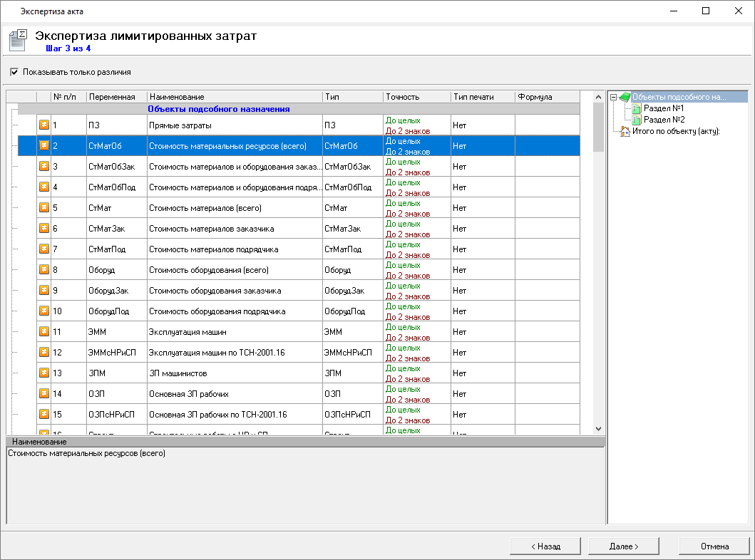Click the Отмена button
This screenshot has width=755, height=560.
tap(714, 546)
